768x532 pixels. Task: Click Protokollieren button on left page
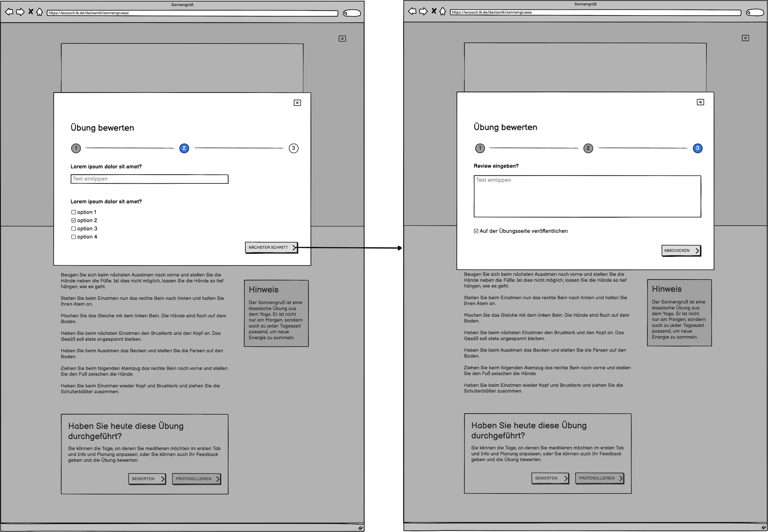[x=197, y=479]
